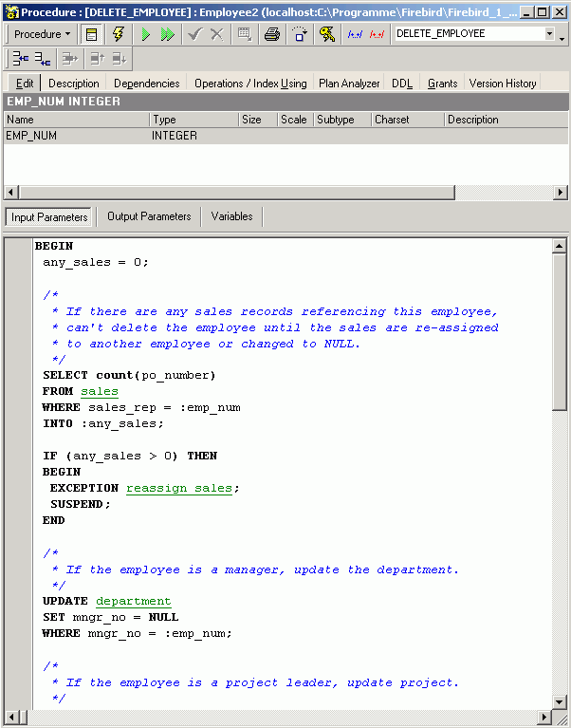Switch to Output Parameters

pyautogui.click(x=149, y=216)
